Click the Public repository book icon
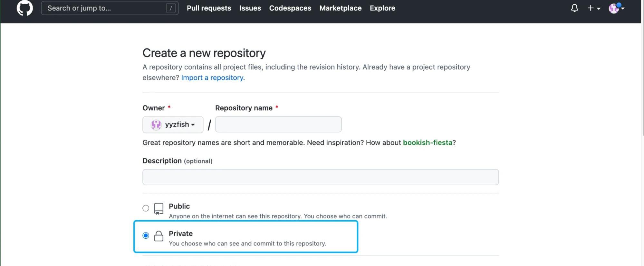The width and height of the screenshot is (644, 266). 159,209
